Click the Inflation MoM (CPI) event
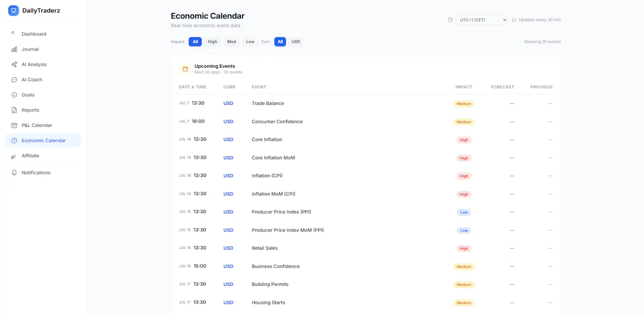The width and height of the screenshot is (644, 314). 273,194
